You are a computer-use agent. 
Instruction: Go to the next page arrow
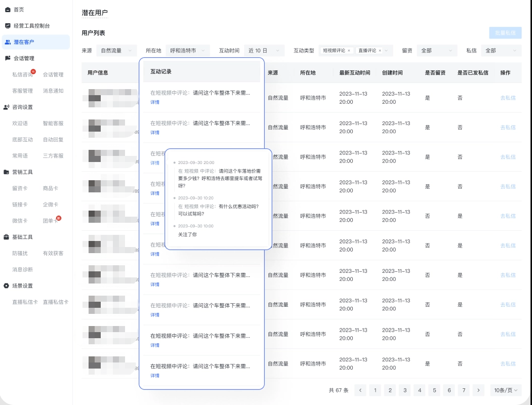point(478,390)
